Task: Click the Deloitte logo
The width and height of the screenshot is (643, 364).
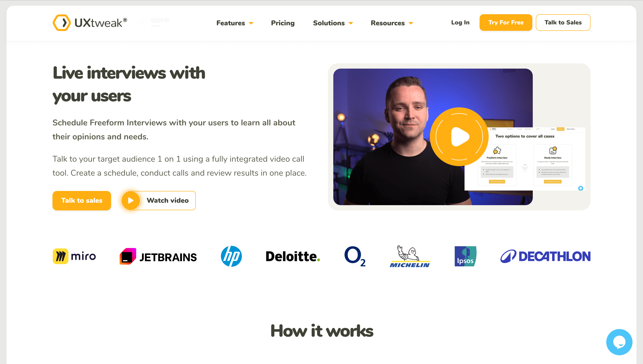Action: [x=293, y=257]
